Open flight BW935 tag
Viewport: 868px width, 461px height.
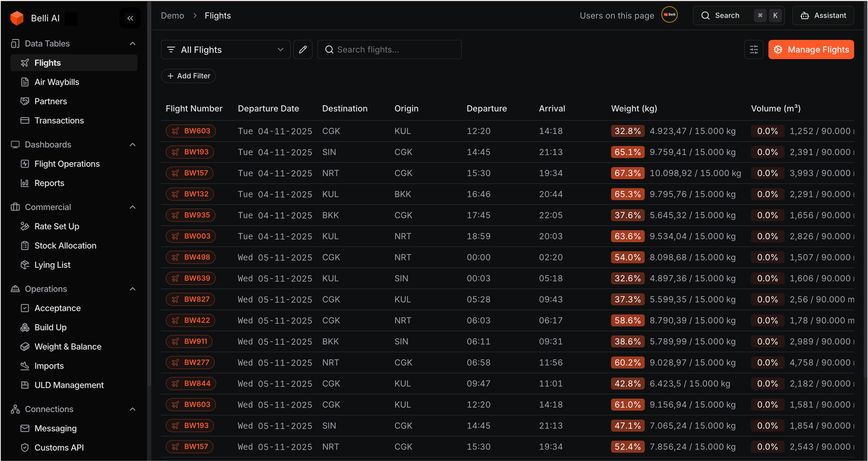tap(191, 215)
